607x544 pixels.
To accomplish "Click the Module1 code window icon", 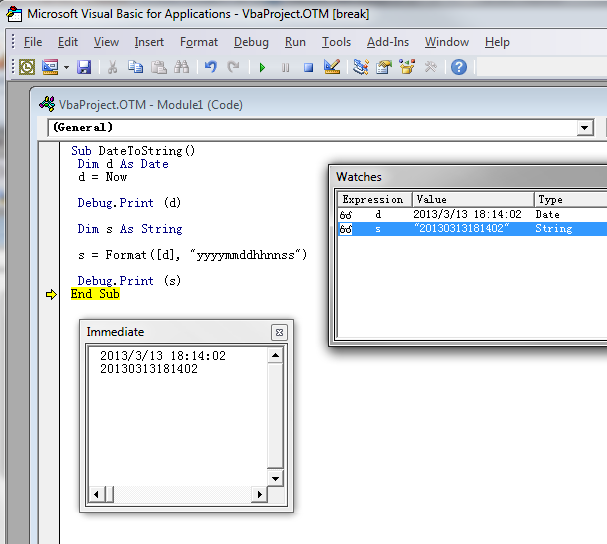I will pos(47,104).
